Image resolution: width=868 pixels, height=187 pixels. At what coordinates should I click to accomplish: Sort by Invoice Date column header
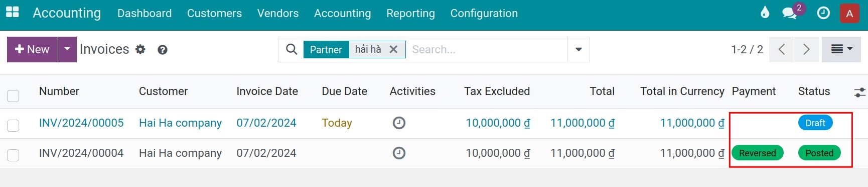coord(267,91)
